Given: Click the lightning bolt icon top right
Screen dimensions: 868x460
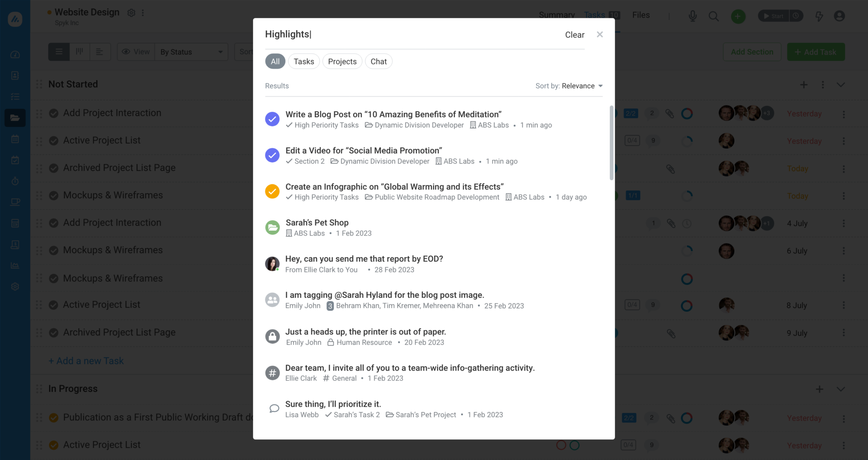Looking at the screenshot, I should [x=819, y=16].
